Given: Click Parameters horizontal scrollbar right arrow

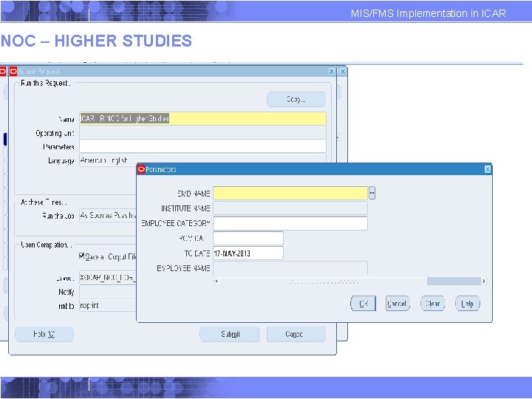Looking at the screenshot, I should click(484, 281).
